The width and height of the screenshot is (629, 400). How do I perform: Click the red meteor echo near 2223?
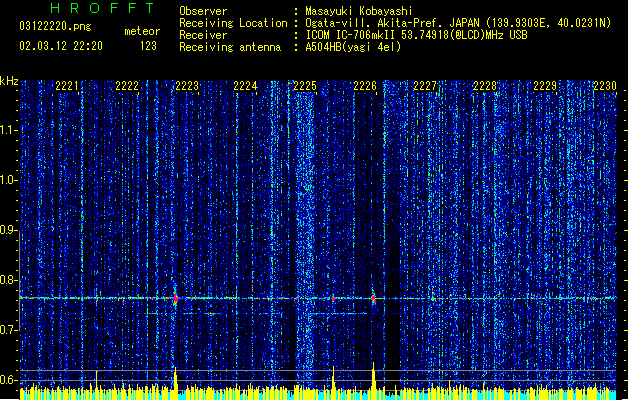click(176, 298)
